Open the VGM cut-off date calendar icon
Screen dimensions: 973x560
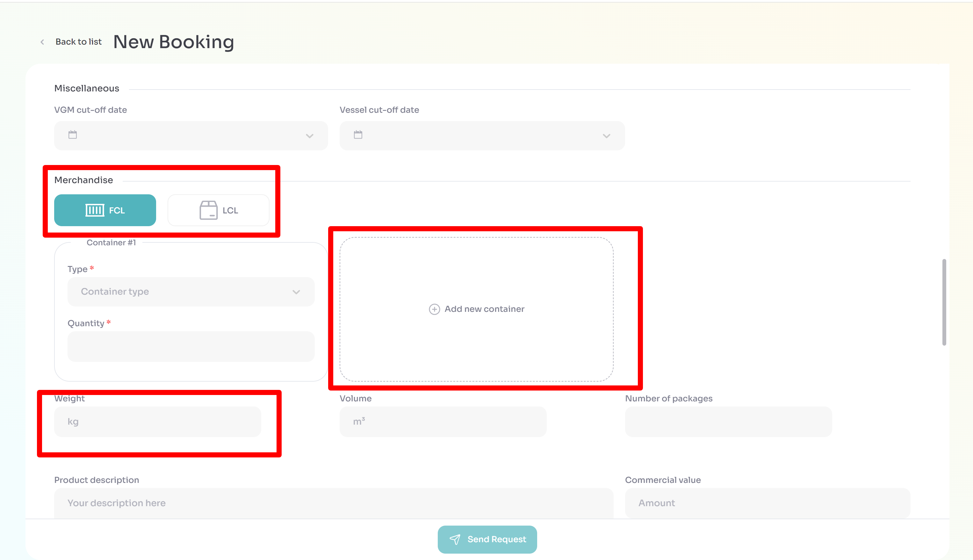click(x=72, y=135)
